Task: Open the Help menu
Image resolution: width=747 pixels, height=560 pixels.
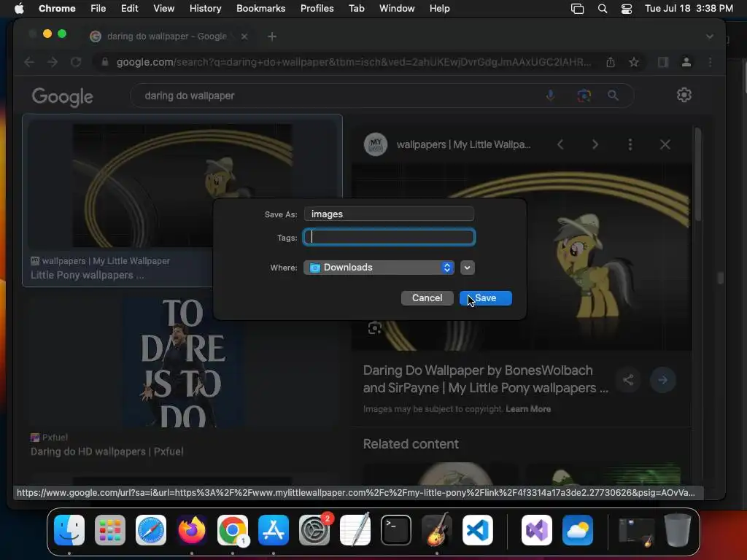Action: point(439,9)
